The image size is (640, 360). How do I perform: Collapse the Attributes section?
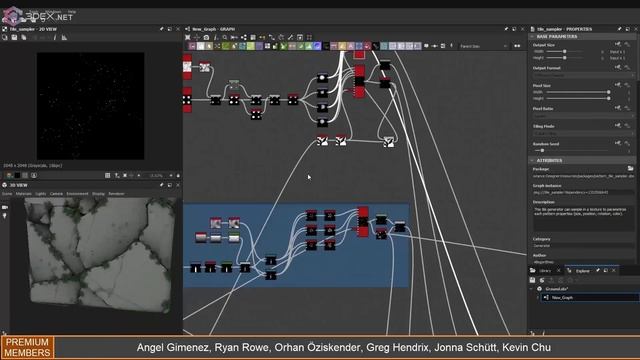(x=532, y=160)
